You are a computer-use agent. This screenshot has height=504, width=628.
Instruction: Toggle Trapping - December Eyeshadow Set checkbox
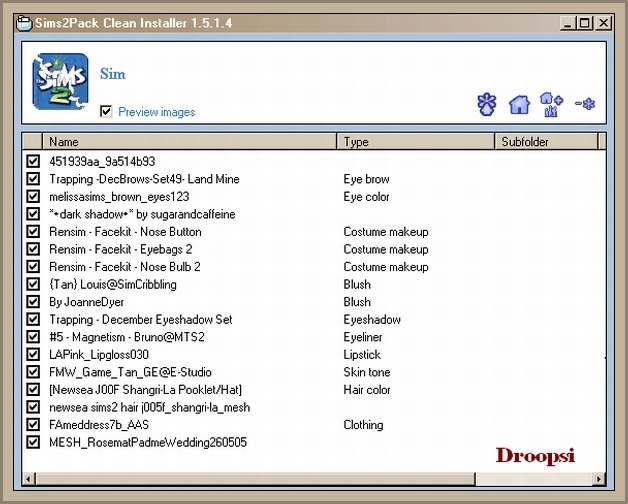[33, 320]
